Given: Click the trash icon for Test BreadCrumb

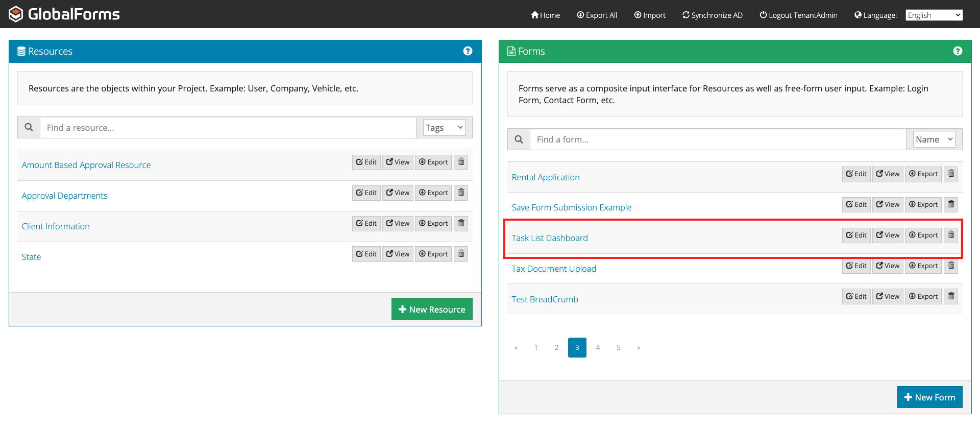Looking at the screenshot, I should [951, 296].
